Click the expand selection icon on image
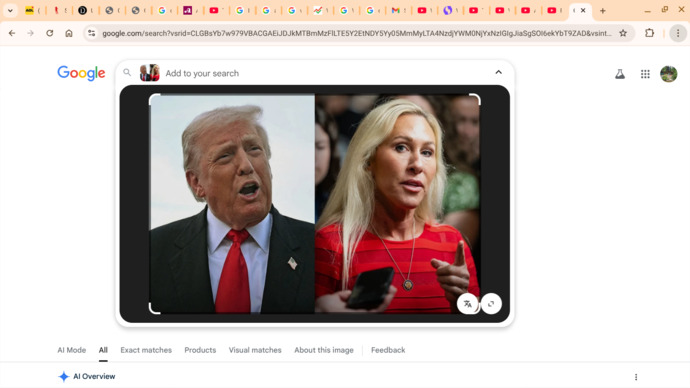 491,304
